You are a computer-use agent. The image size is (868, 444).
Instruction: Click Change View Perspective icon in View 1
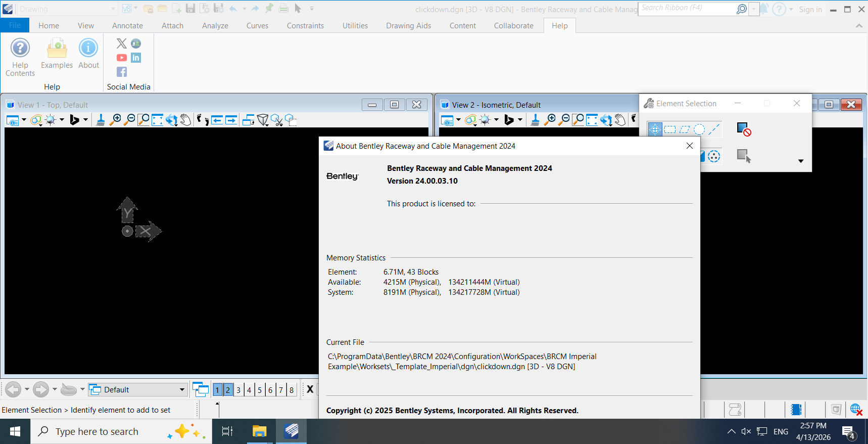coord(263,120)
